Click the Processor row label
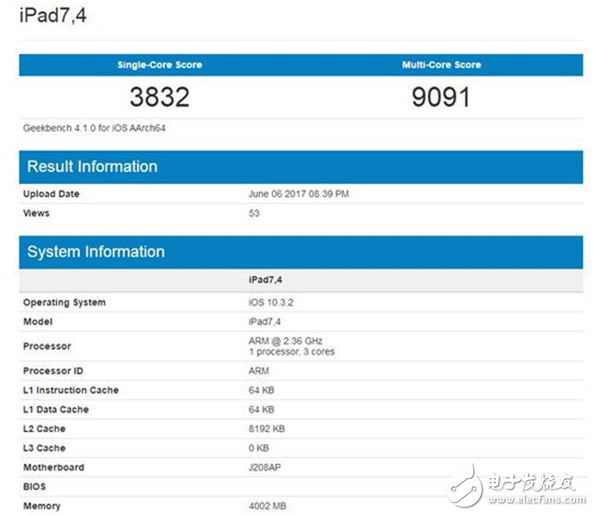594x516 pixels. (x=47, y=346)
